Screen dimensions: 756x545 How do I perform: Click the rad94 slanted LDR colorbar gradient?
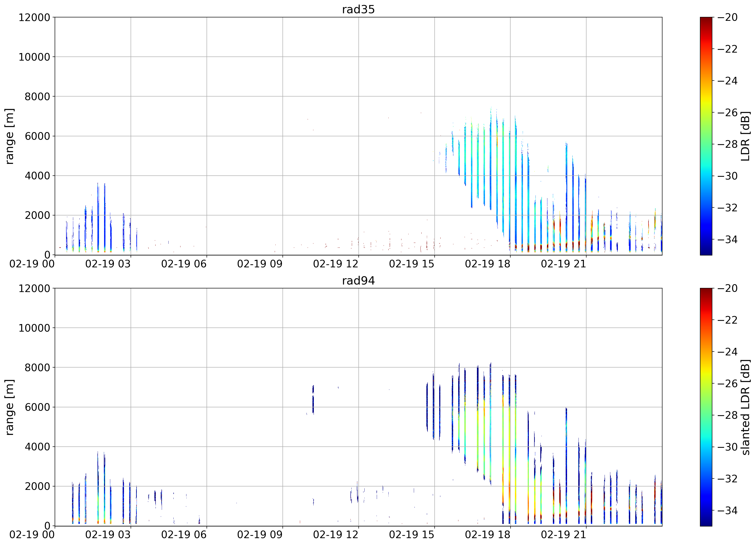[706, 407]
